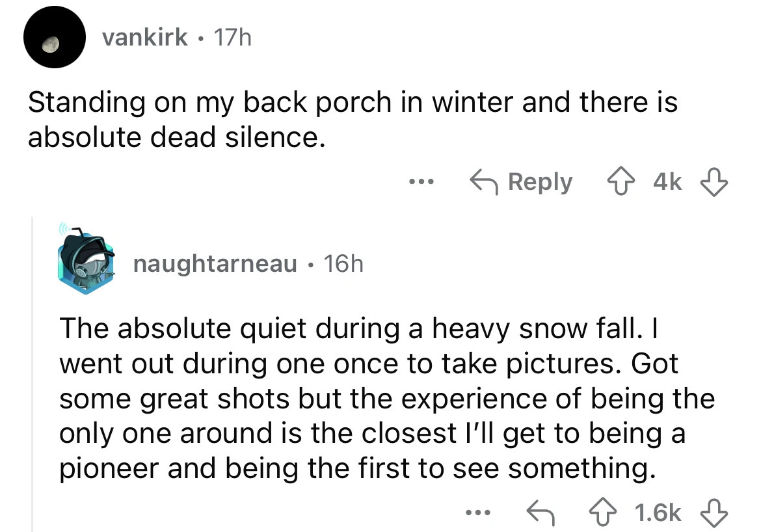This screenshot has width=761, height=532.
Task: Open the naughtarneau username link
Action: [215, 264]
